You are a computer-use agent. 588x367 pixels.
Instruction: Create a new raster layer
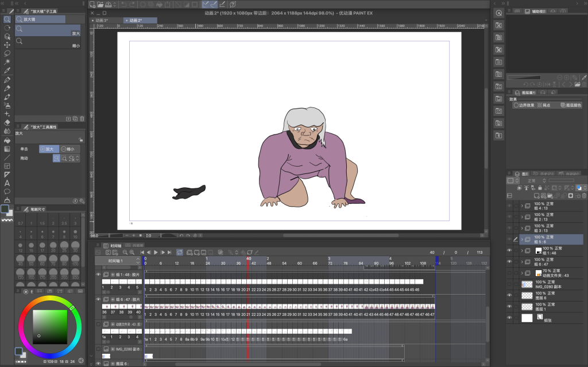[537, 196]
